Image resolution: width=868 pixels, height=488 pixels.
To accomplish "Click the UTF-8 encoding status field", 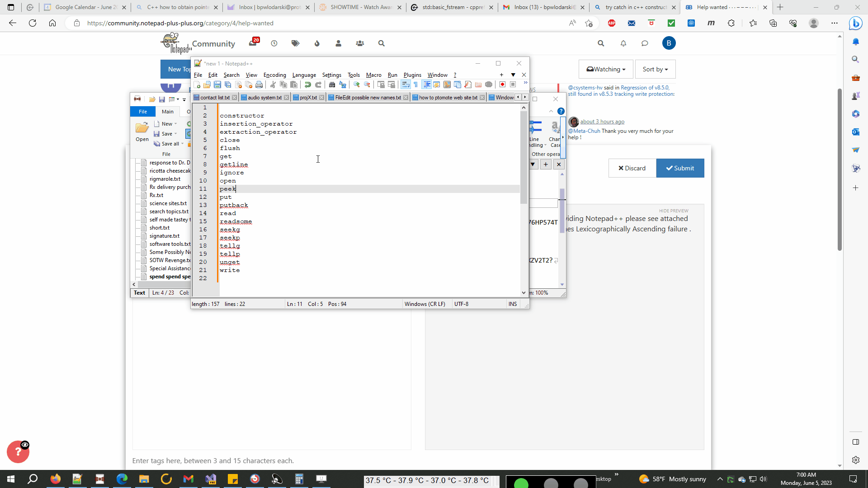I will (461, 304).
